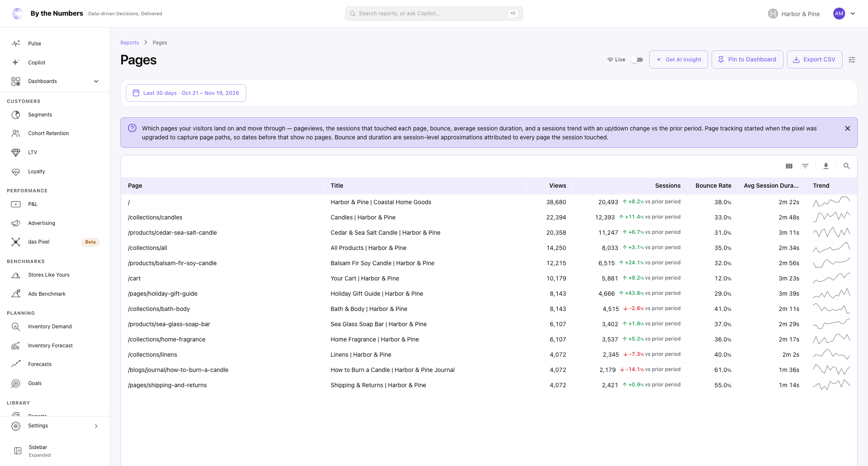The width and height of the screenshot is (868, 466).
Task: Click the Beta badge next to das Pixel
Action: pos(90,242)
